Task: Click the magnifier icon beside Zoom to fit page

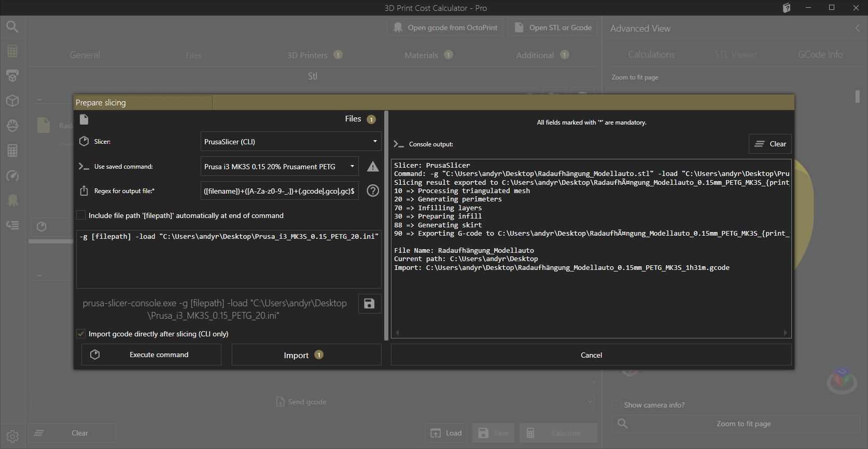Action: point(623,424)
